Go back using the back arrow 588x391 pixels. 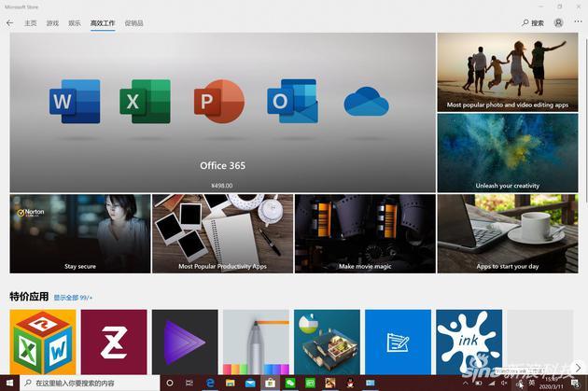pyautogui.click(x=9, y=23)
